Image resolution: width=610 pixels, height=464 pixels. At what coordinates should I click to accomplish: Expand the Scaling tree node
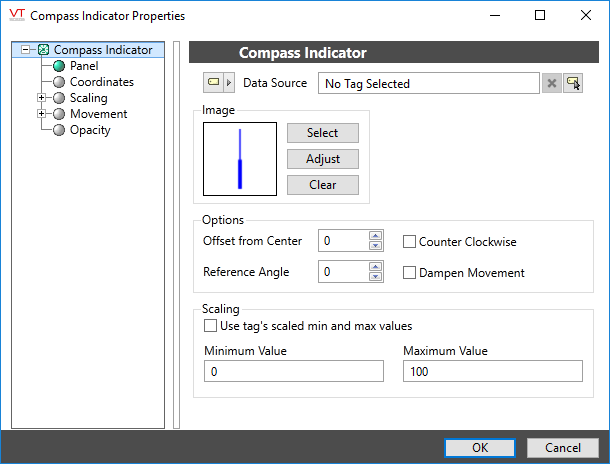point(41,98)
